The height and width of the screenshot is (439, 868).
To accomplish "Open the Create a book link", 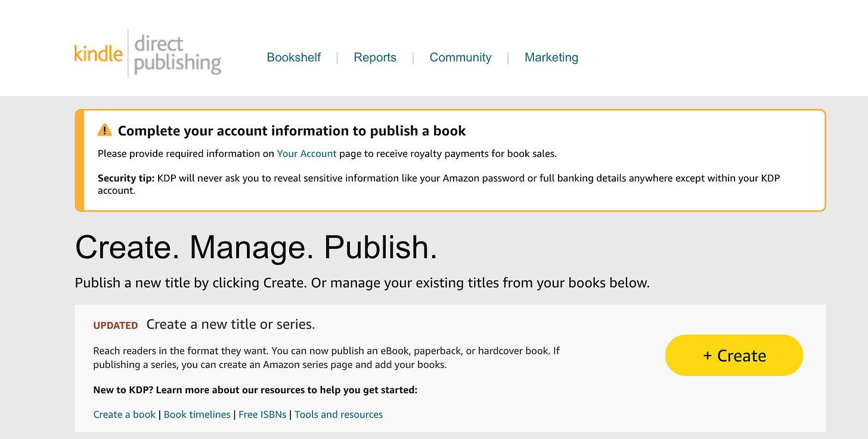I will click(125, 414).
